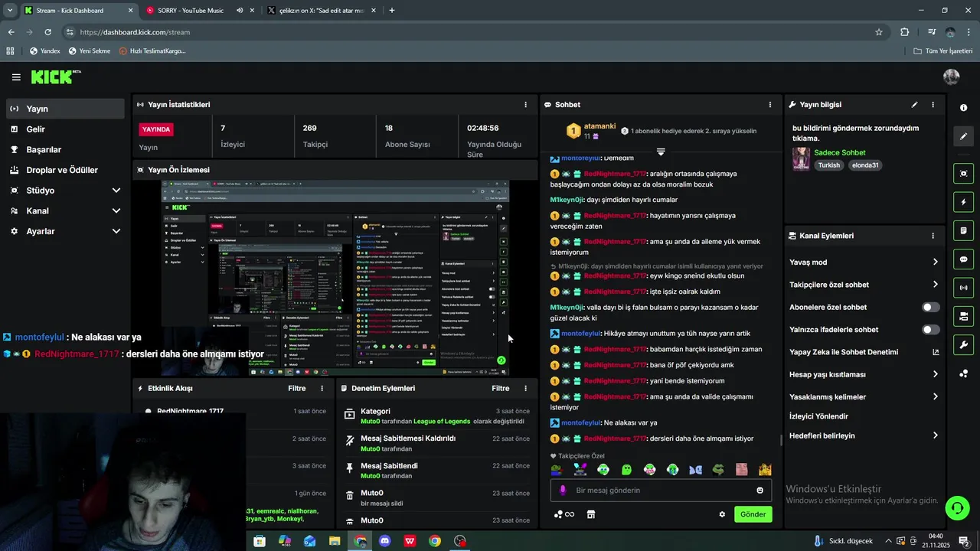Viewport: 980px width, 551px height.
Task: Click the stream preview thumbnail
Action: (x=335, y=279)
